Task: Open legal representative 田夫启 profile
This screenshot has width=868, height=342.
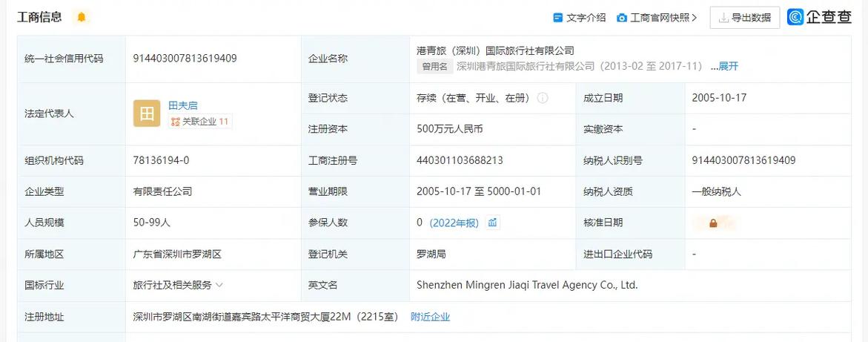Action: tap(182, 105)
